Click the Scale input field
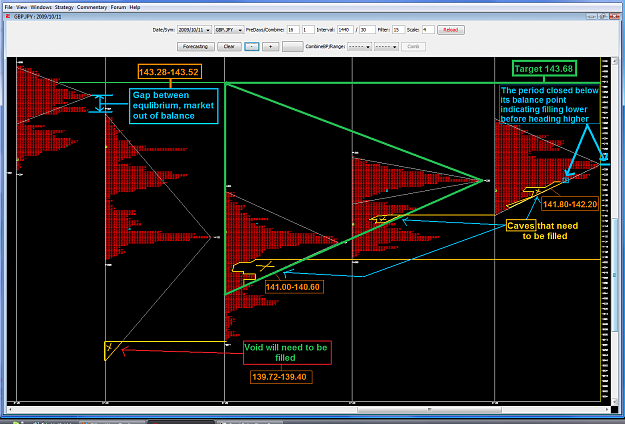The width and height of the screenshot is (625, 424). tap(428, 30)
